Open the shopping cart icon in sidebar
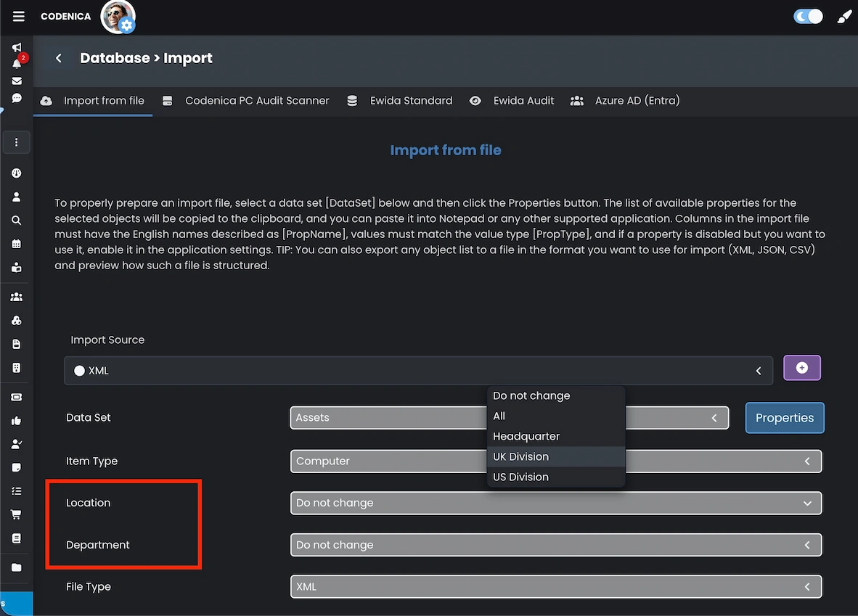Image resolution: width=858 pixels, height=616 pixels. click(16, 513)
